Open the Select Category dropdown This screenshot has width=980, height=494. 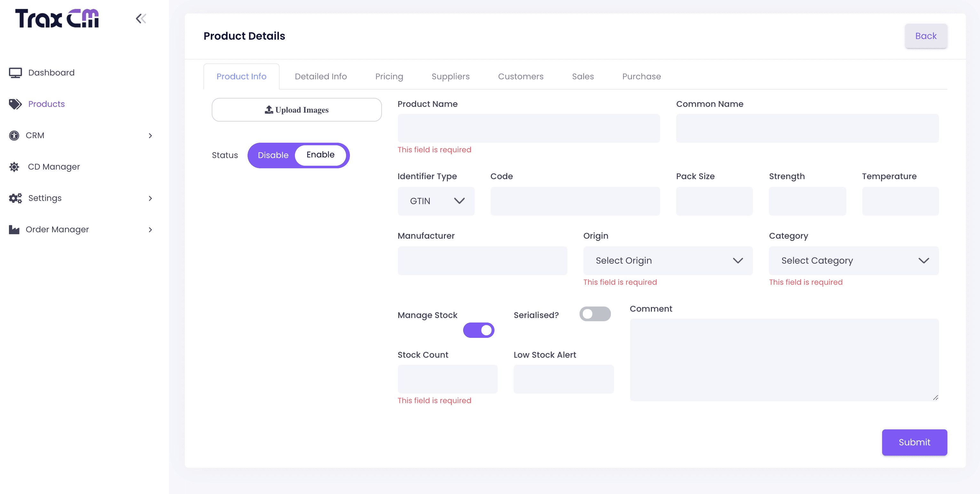coord(853,261)
